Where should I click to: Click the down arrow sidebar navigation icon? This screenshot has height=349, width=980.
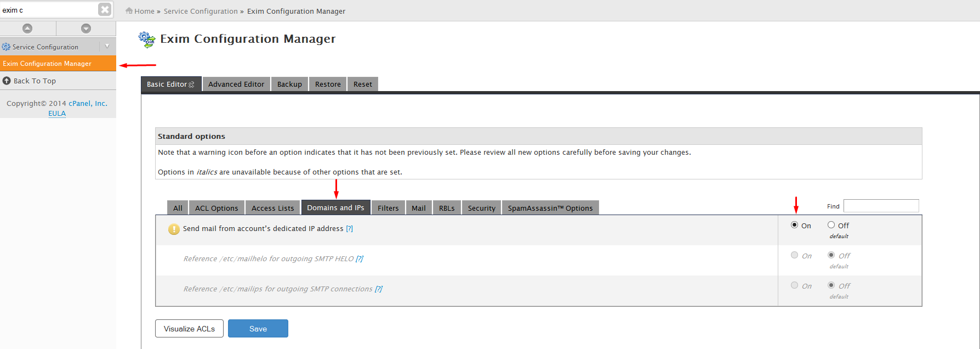click(86, 29)
